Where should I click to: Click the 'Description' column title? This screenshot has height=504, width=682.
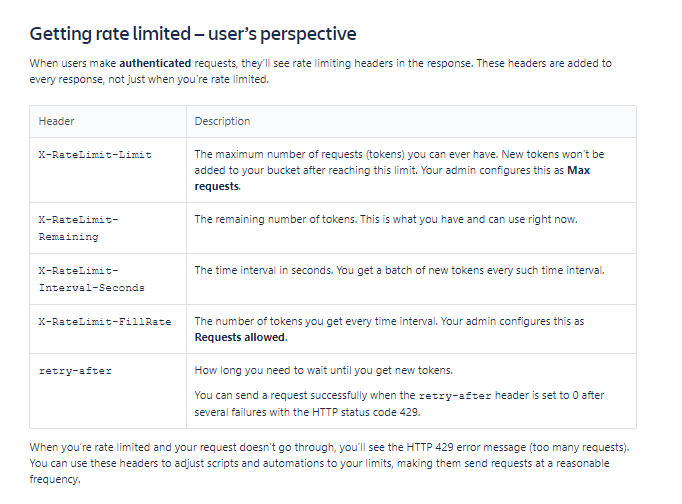222,121
